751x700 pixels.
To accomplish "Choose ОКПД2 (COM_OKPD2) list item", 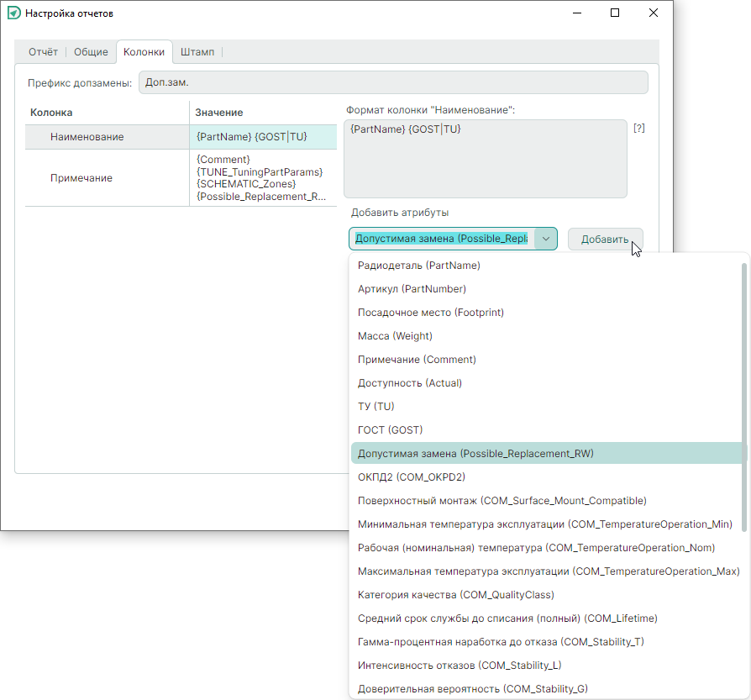I will click(x=411, y=477).
